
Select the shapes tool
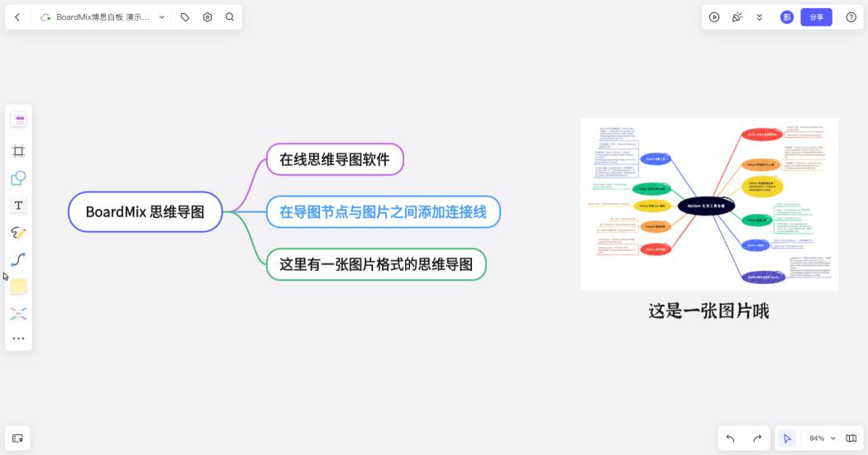[x=18, y=178]
